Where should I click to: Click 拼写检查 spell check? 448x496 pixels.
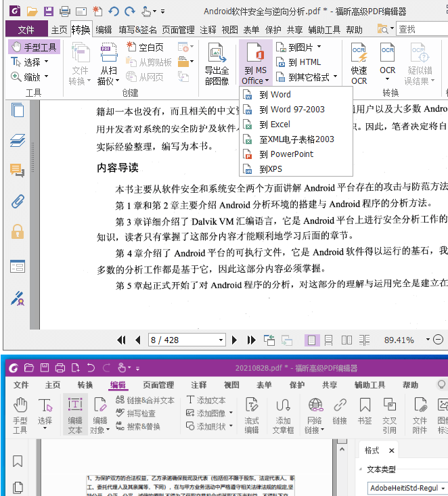[136, 413]
